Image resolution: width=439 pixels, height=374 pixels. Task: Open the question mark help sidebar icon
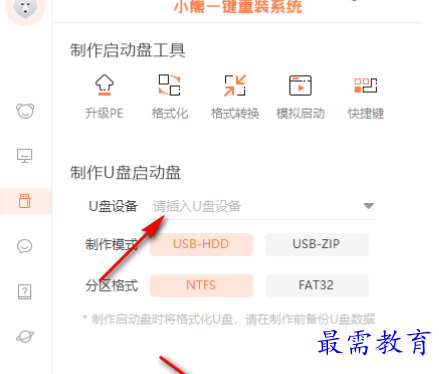25,292
